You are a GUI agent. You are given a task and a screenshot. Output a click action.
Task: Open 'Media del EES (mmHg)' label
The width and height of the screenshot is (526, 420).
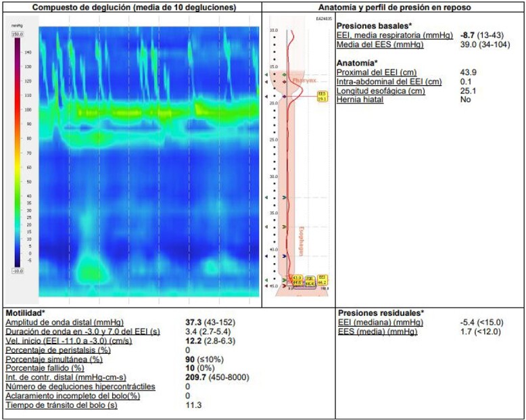[380, 45]
